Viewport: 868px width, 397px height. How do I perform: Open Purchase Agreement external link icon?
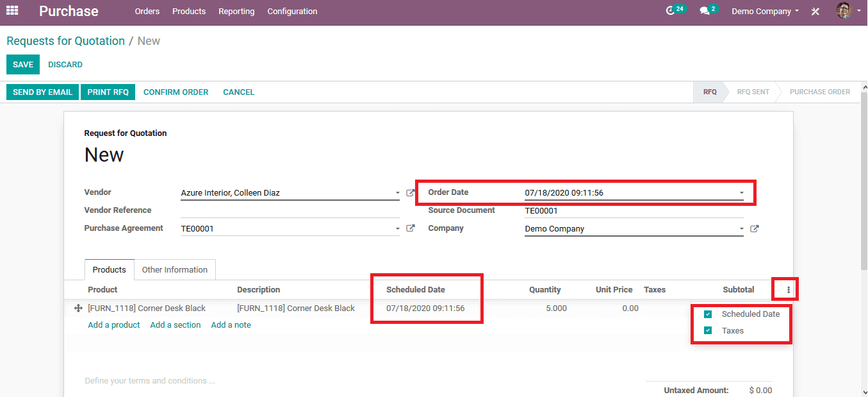411,228
